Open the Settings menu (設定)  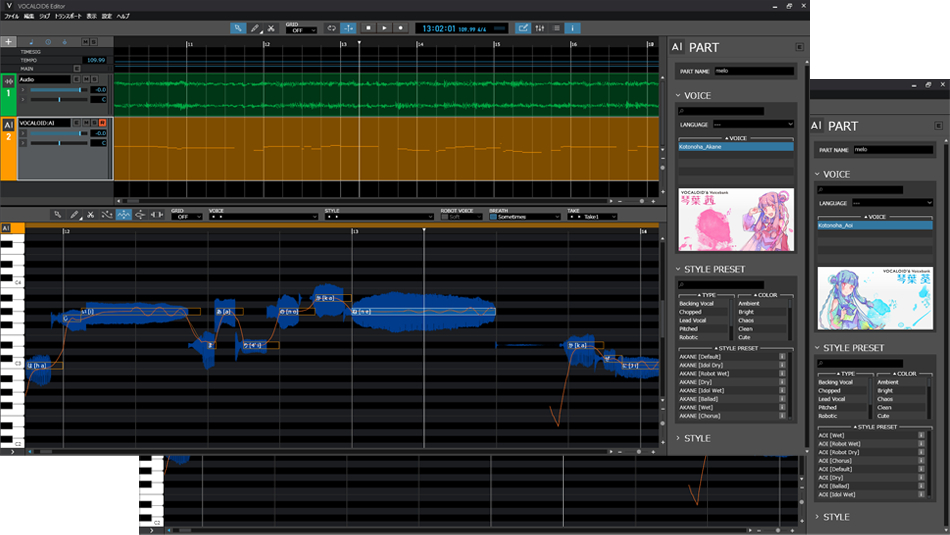pyautogui.click(x=107, y=16)
